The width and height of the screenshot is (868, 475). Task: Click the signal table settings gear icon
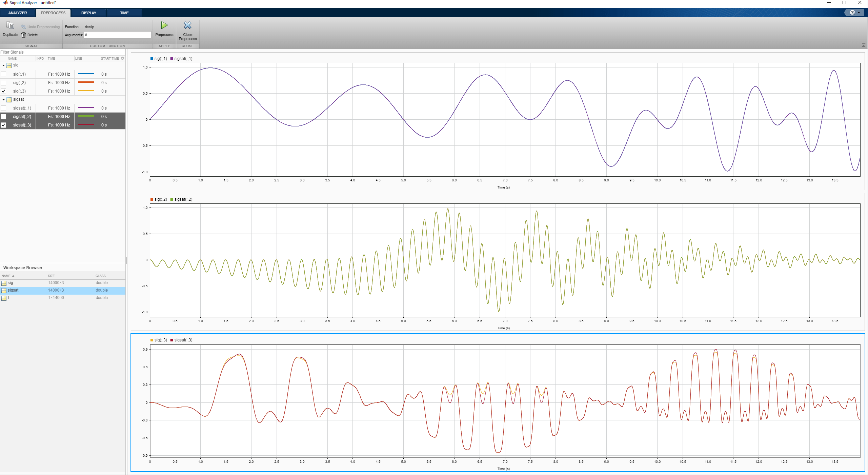(x=123, y=58)
